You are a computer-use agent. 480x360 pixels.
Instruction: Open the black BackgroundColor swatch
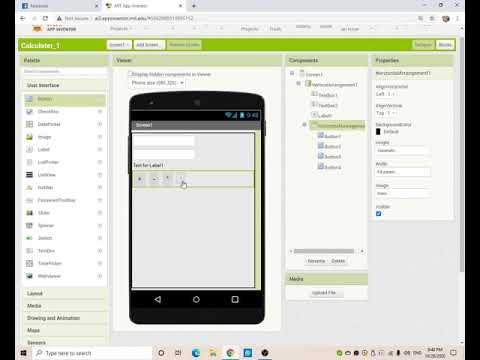[378, 132]
